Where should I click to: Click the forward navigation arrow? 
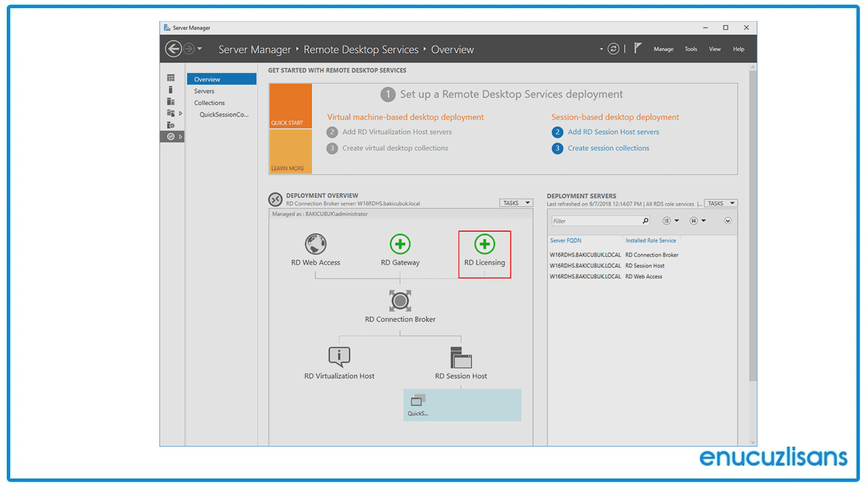coord(189,49)
